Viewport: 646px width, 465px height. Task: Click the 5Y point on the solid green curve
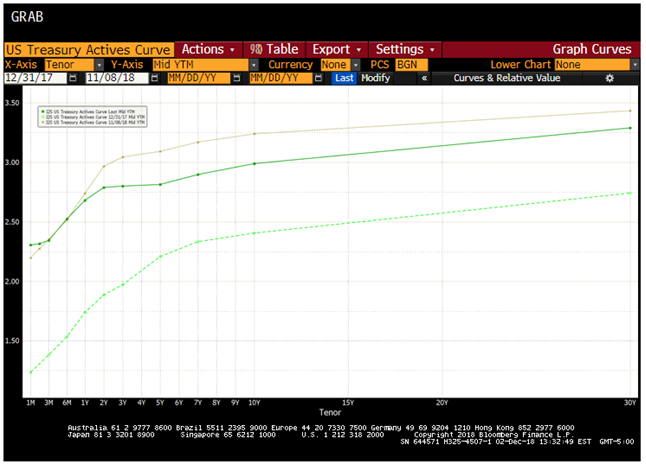[x=160, y=185]
